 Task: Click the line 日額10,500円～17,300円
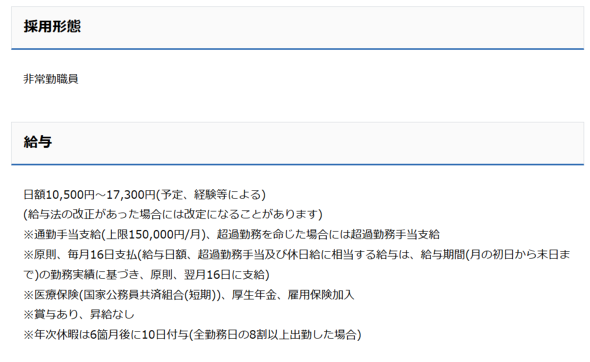(x=144, y=195)
